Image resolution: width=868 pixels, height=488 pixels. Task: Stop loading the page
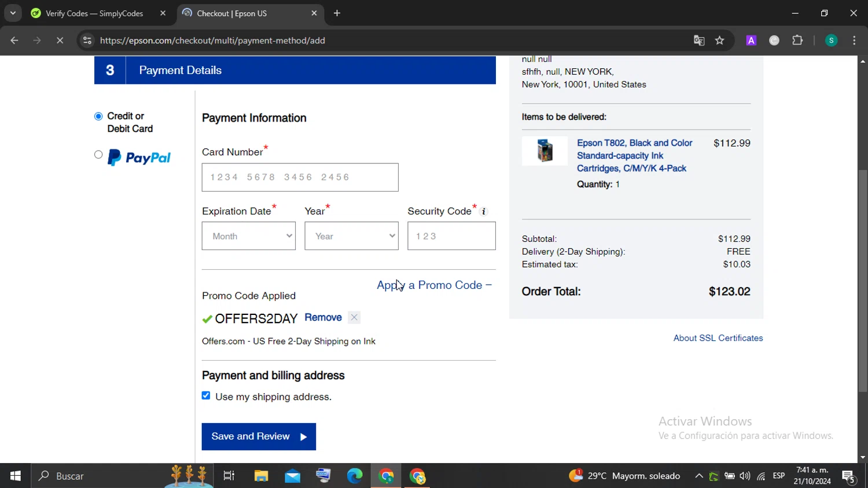point(60,41)
